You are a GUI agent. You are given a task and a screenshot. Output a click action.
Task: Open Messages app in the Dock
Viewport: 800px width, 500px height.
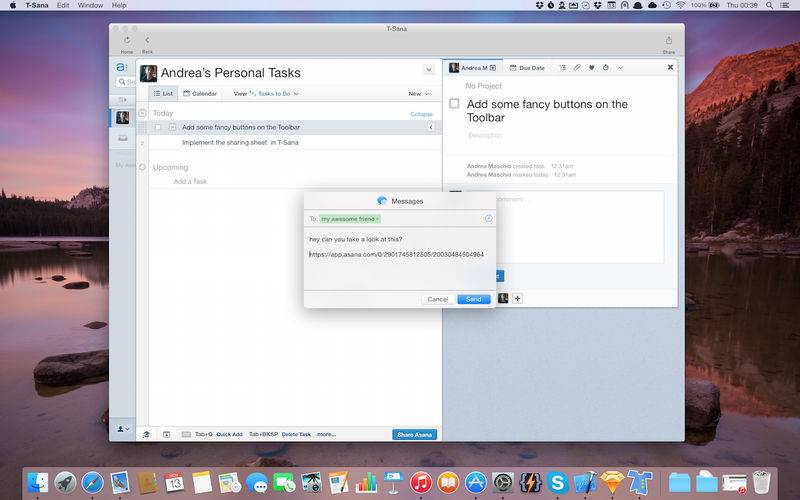coord(257,482)
